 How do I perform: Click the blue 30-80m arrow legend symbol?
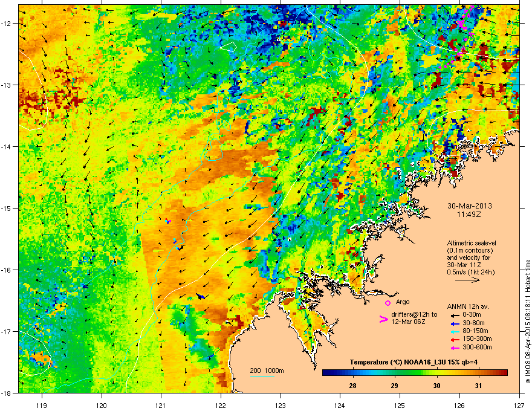pos(455,323)
